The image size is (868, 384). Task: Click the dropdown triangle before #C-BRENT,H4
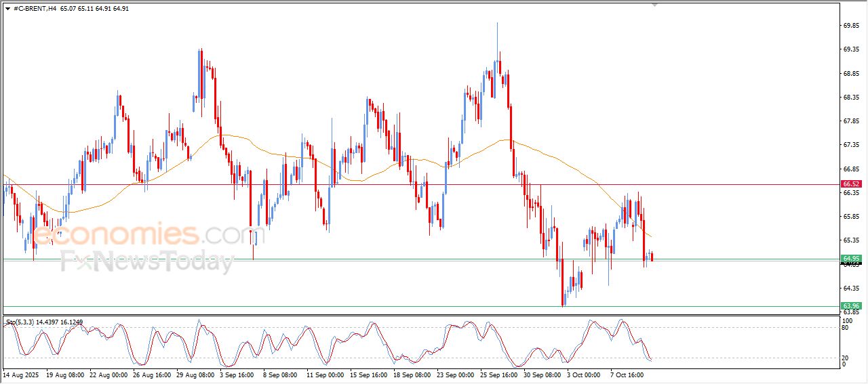(7, 9)
